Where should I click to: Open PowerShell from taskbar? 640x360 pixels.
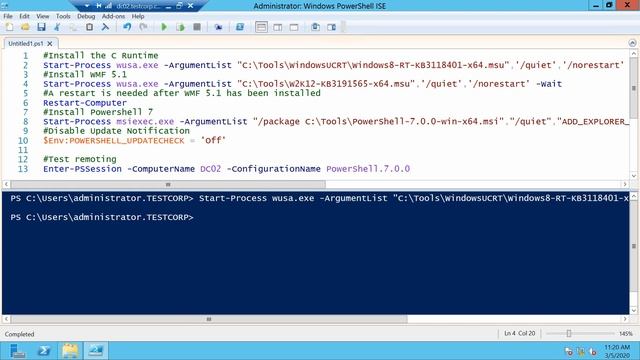click(x=44, y=351)
